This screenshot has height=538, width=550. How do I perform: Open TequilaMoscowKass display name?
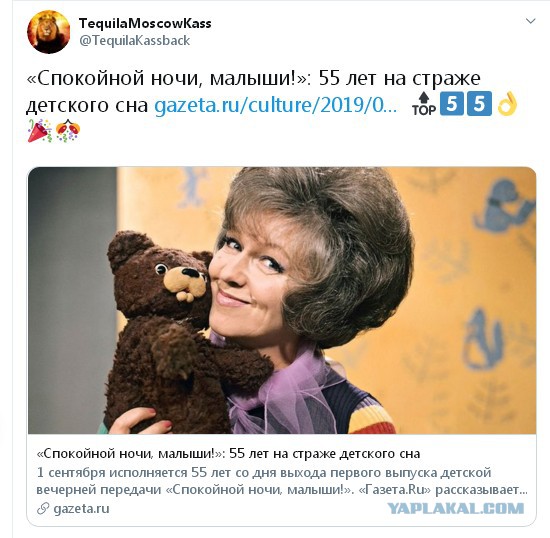pos(145,23)
